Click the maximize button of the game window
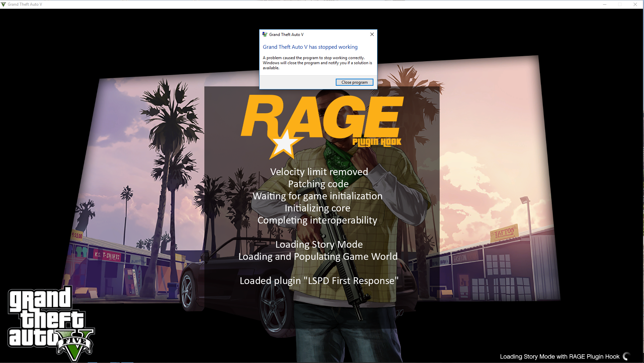Screen dimensions: 644x363 [x=619, y=4]
